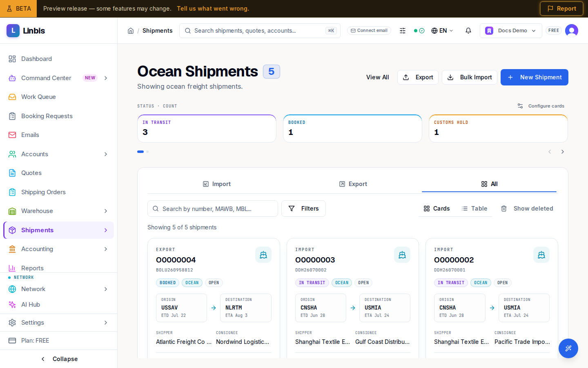Switch to Table view
This screenshot has height=368, width=588.
474,209
